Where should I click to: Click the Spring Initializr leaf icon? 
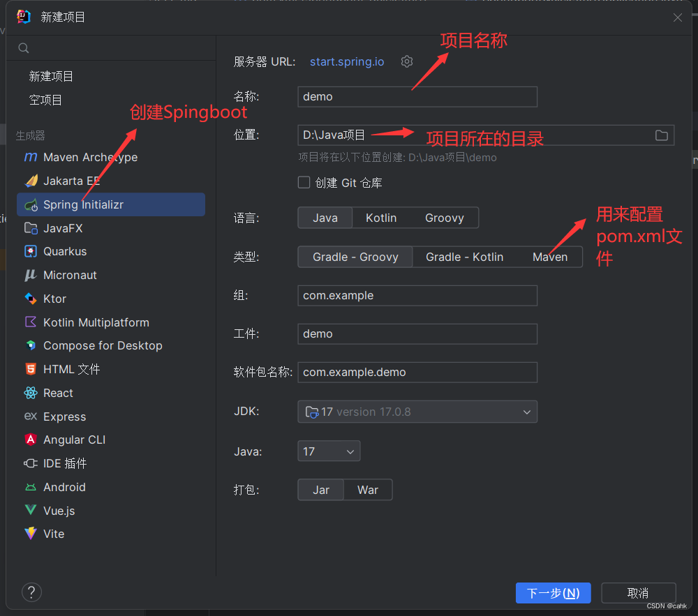click(x=31, y=205)
